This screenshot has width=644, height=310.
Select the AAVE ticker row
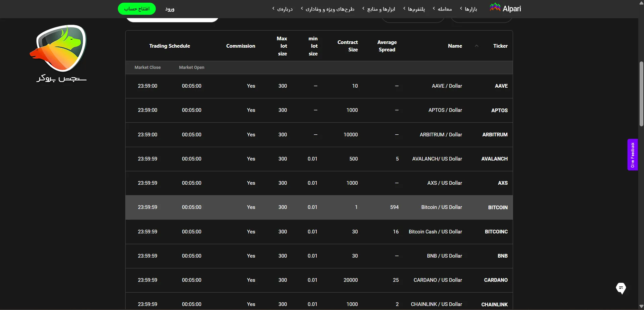(501, 86)
